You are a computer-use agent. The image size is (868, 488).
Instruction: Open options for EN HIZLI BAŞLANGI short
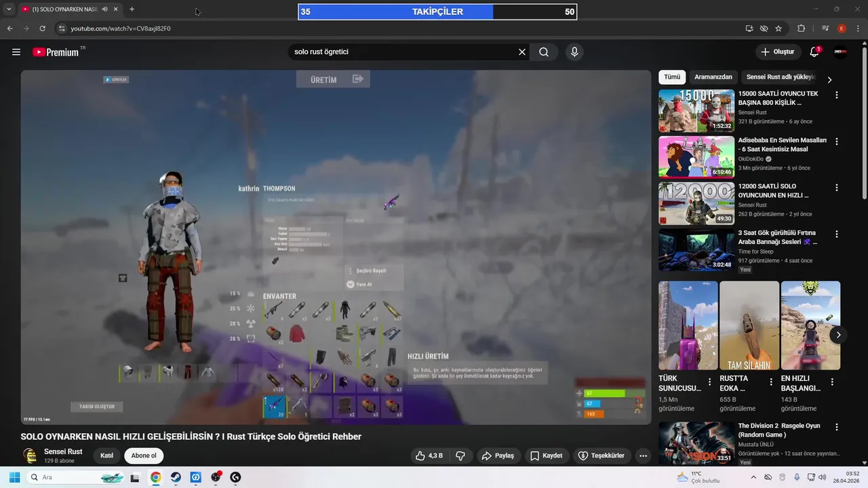pyautogui.click(x=832, y=382)
